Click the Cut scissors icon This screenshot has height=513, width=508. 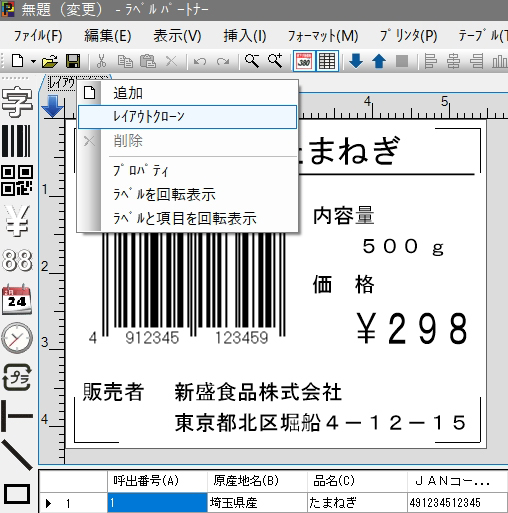(101, 61)
